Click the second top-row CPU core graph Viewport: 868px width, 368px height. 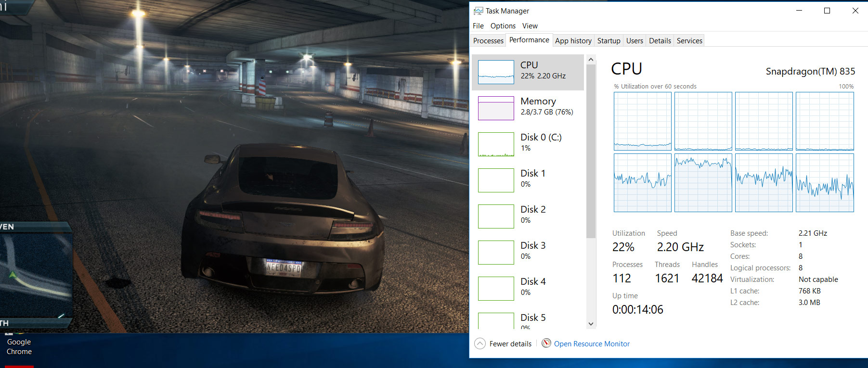pyautogui.click(x=703, y=121)
